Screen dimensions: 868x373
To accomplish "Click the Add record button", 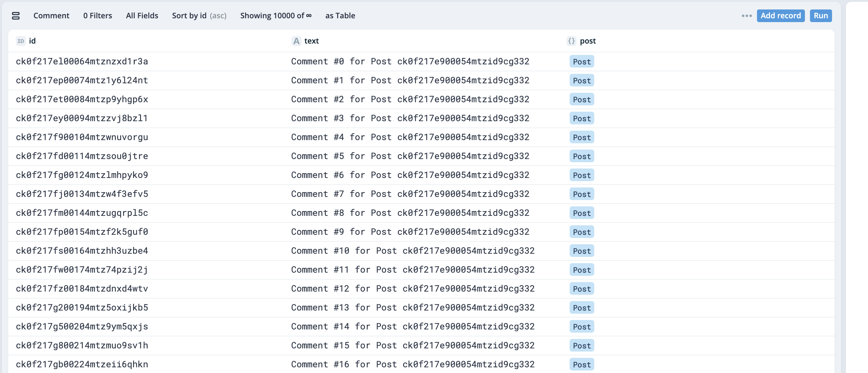I will click(781, 15).
